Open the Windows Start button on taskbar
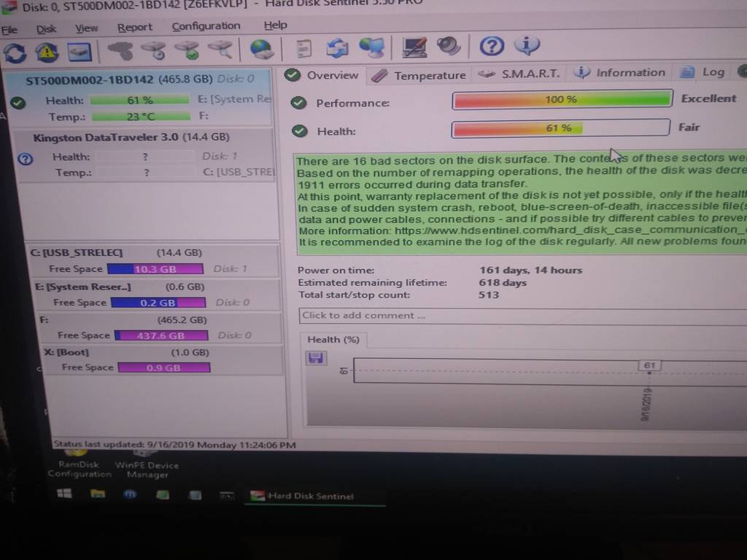 [64, 494]
